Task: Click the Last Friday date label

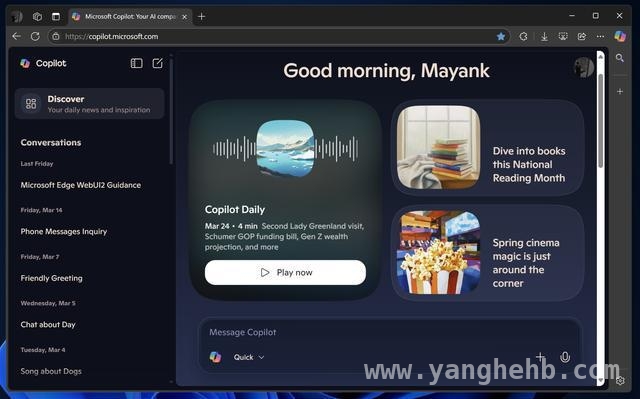Action: pyautogui.click(x=37, y=164)
